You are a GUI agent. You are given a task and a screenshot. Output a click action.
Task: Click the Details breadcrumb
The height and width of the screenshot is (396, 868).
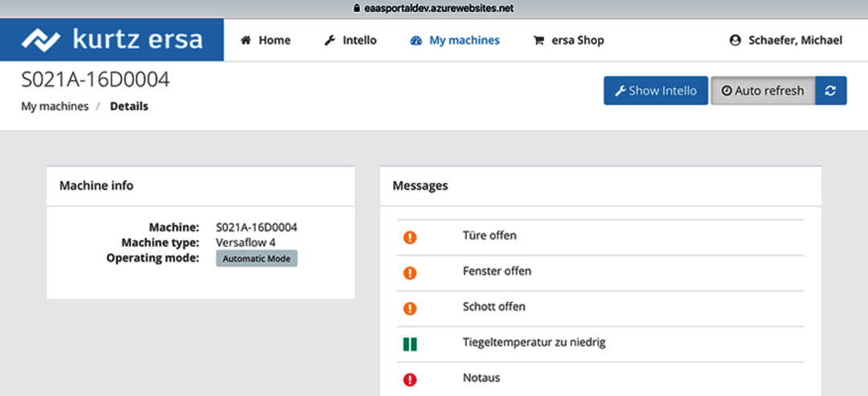pyautogui.click(x=129, y=106)
